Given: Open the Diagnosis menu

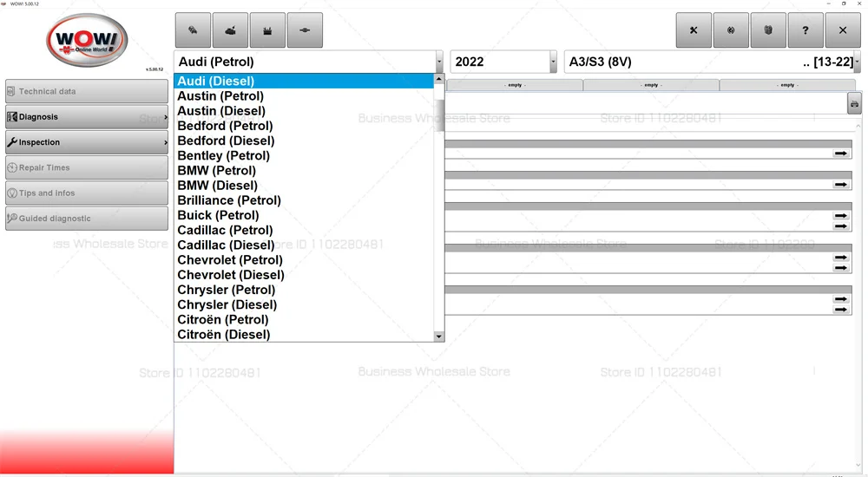Looking at the screenshot, I should click(x=87, y=117).
